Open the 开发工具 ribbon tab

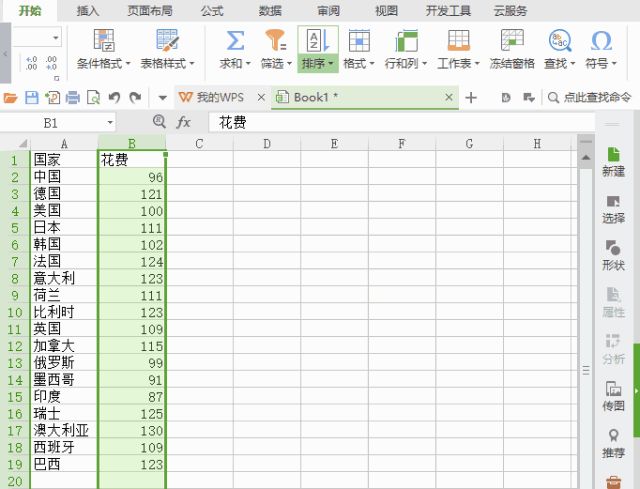pos(449,11)
